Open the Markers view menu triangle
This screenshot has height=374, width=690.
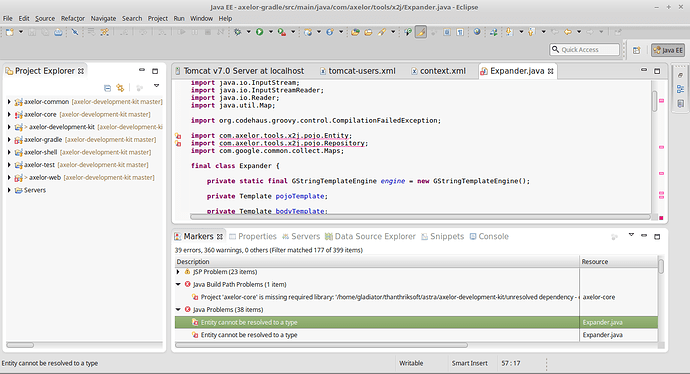[631, 235]
